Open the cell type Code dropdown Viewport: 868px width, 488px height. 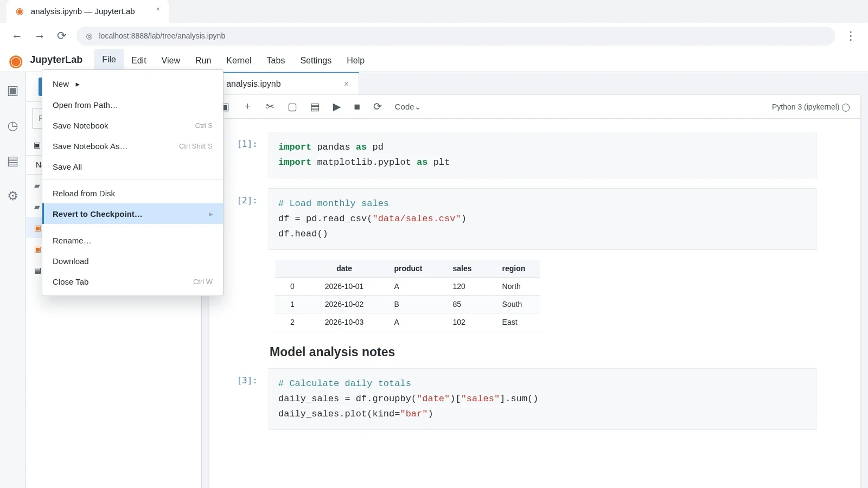[x=407, y=107]
